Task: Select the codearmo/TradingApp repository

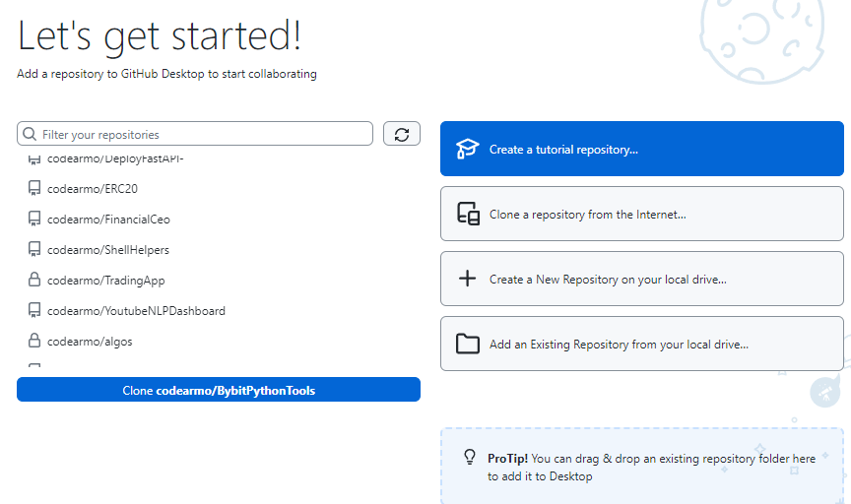Action: click(219, 280)
